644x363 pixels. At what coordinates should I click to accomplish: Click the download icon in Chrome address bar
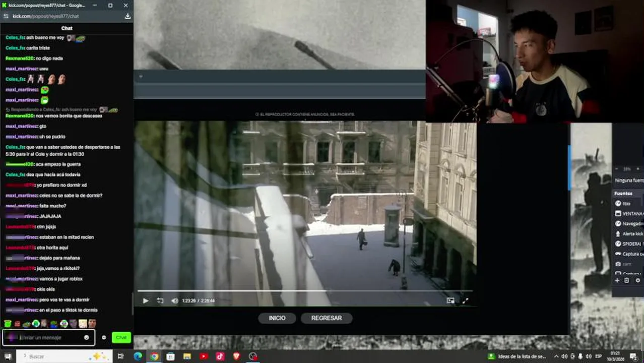pos(127,16)
